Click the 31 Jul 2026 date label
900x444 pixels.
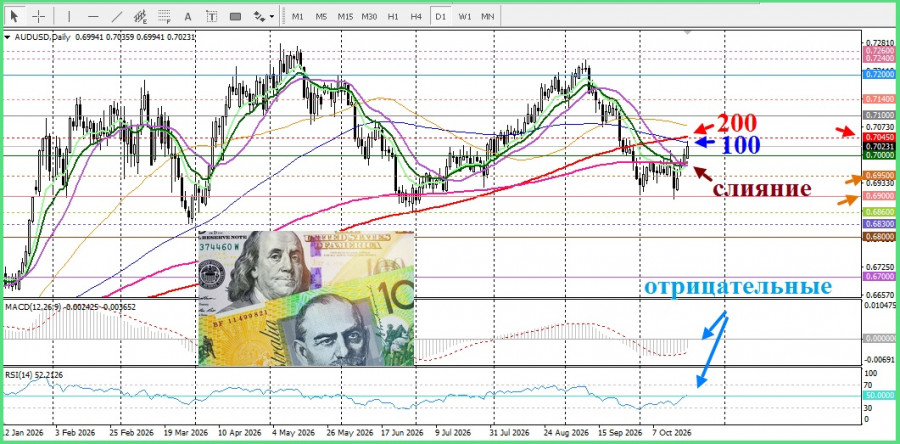(509, 433)
